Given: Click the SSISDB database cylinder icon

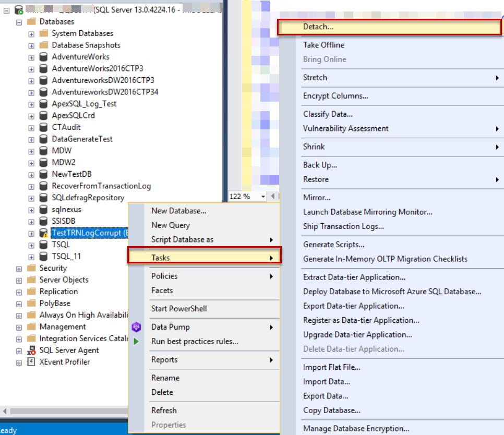Looking at the screenshot, I should (43, 221).
